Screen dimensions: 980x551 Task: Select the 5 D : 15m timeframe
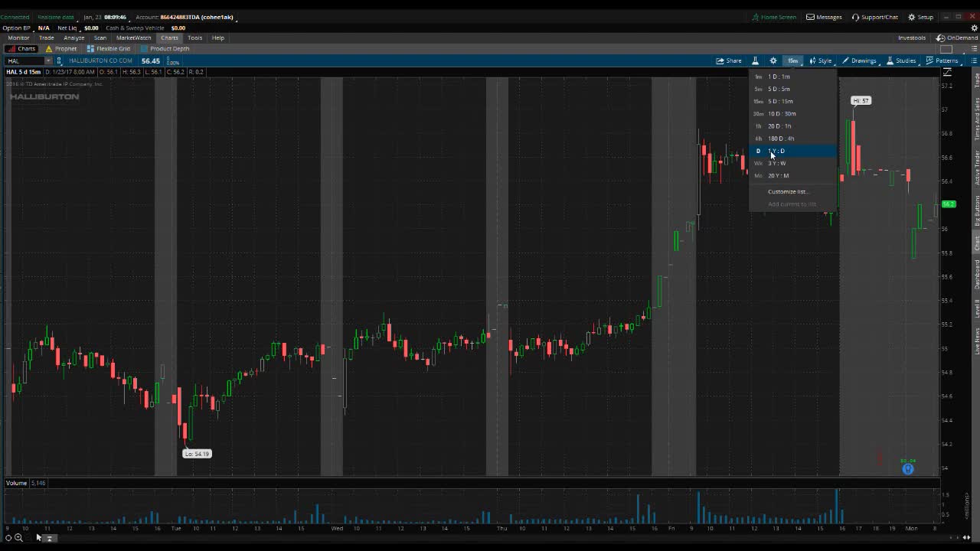pyautogui.click(x=793, y=101)
